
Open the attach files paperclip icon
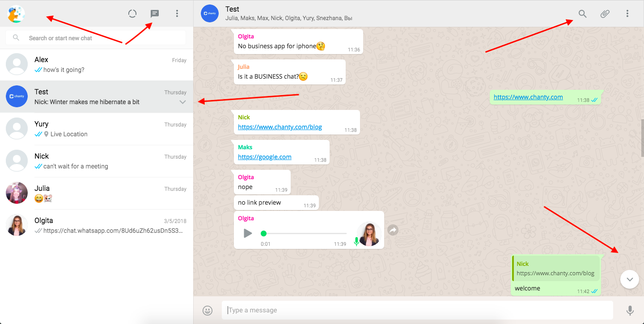[x=605, y=13]
